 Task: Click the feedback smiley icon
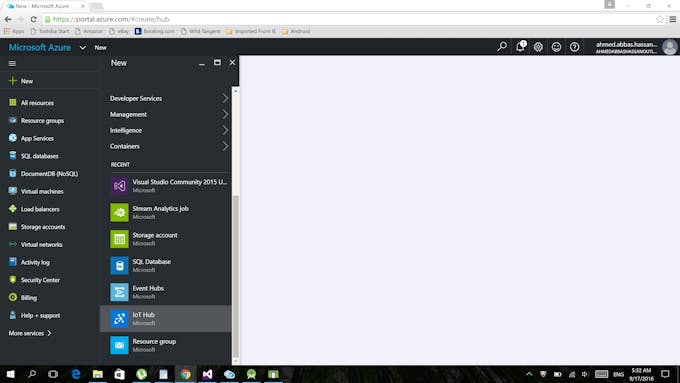(x=556, y=47)
